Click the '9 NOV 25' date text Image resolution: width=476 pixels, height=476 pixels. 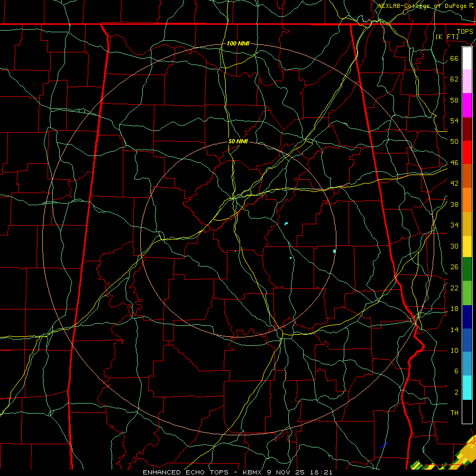(x=287, y=472)
